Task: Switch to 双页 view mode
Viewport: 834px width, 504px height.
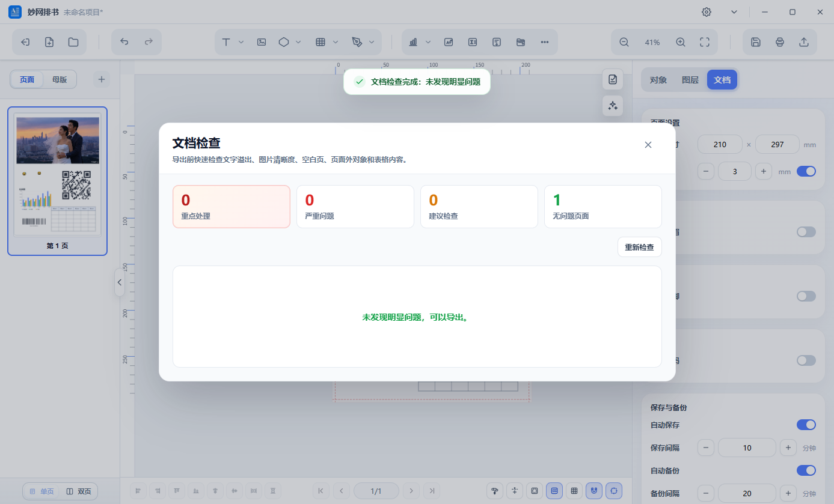Action: point(79,491)
